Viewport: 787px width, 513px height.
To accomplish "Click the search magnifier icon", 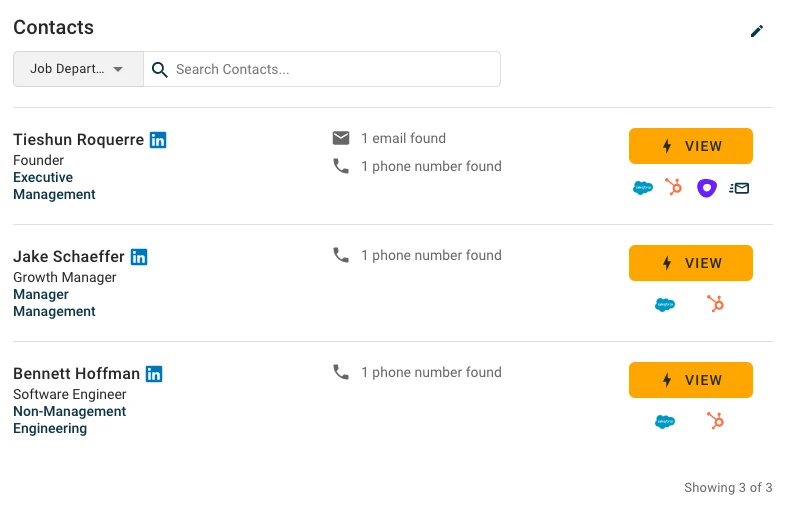I will (x=160, y=69).
